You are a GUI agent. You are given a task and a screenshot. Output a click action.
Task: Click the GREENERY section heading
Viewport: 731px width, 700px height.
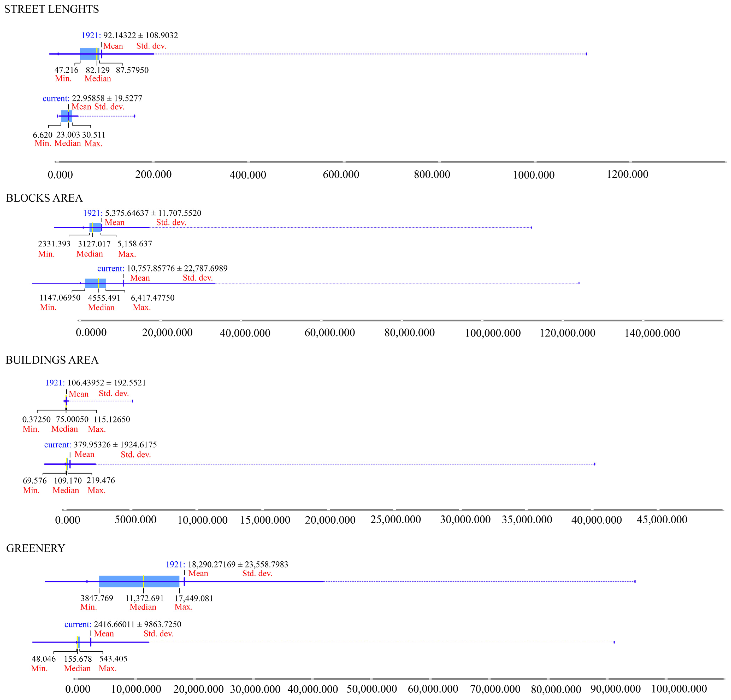tap(35, 548)
